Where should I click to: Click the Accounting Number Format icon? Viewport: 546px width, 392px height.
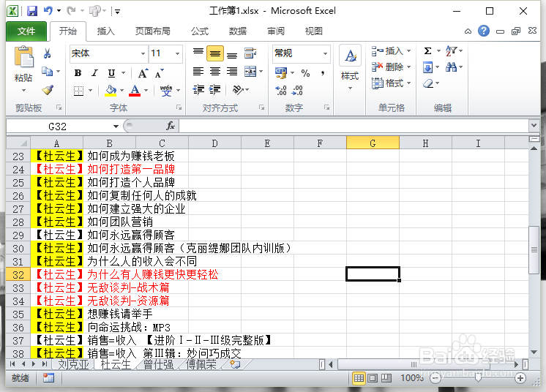coord(280,73)
